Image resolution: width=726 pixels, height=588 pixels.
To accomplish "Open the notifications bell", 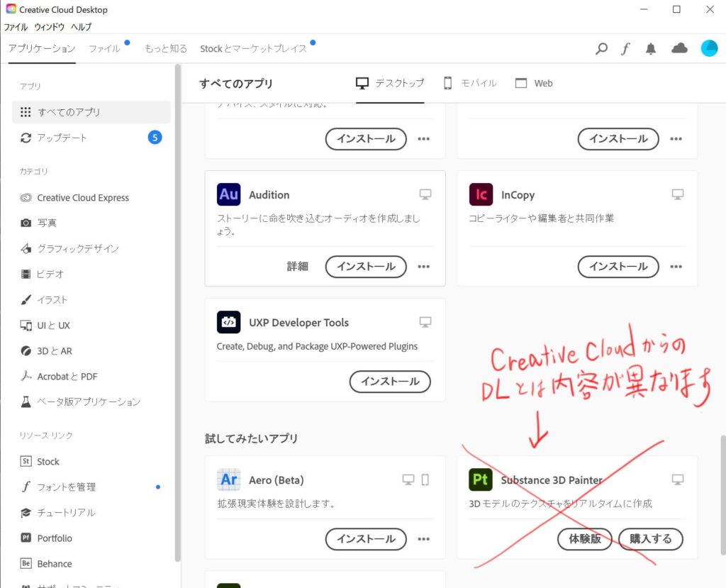I will [651, 49].
